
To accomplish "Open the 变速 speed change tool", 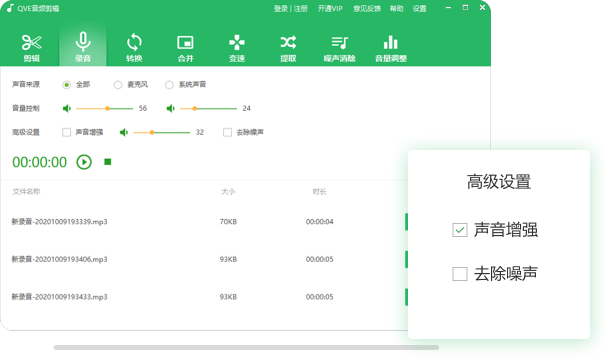I will 237,47.
